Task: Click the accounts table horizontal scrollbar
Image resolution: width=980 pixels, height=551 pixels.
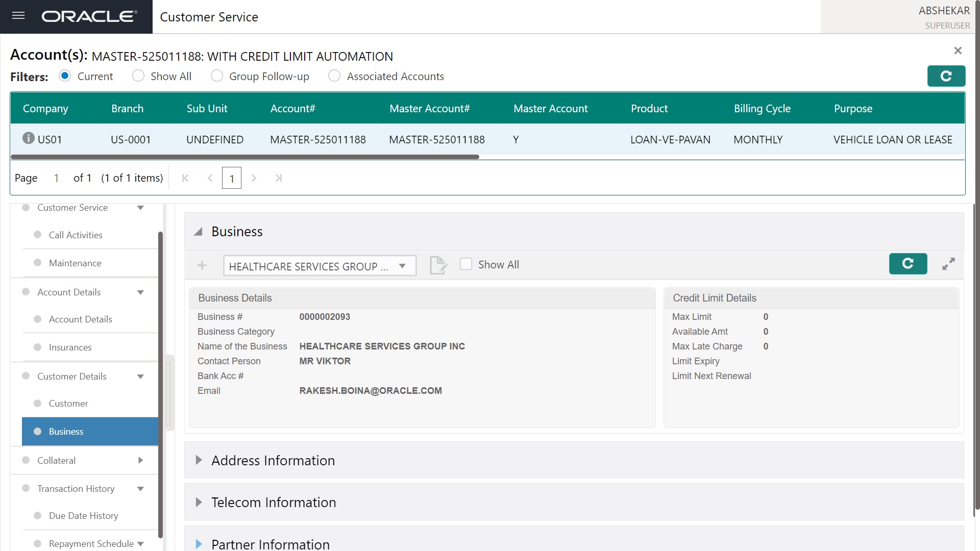Action: pyautogui.click(x=245, y=157)
